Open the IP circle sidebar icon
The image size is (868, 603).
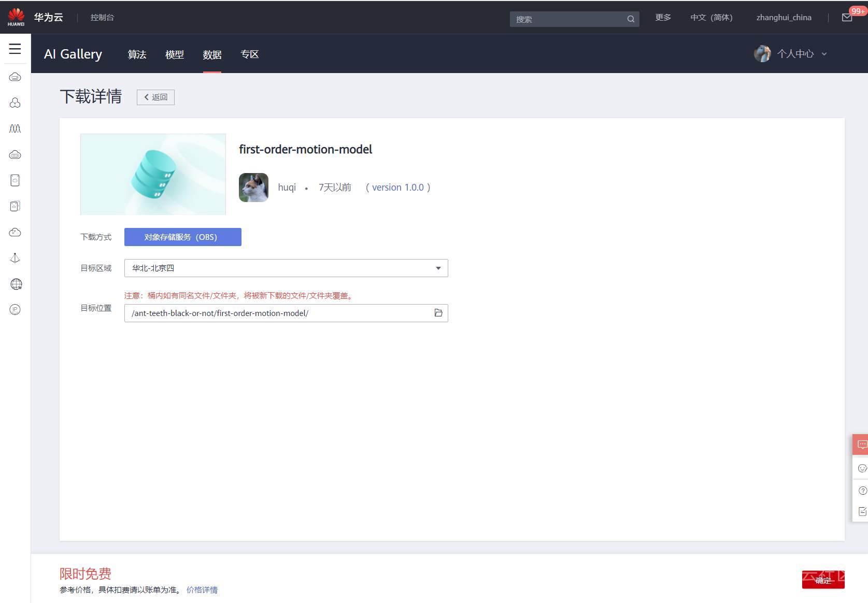(x=15, y=310)
